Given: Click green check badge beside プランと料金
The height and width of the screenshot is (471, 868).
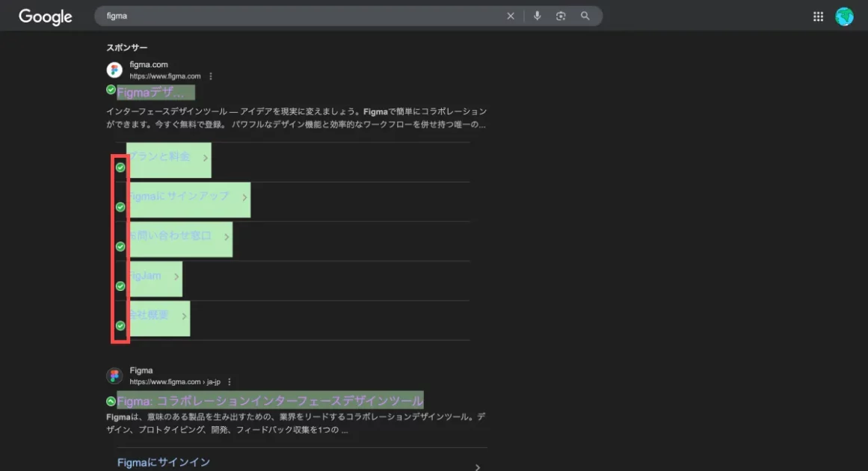Looking at the screenshot, I should (120, 167).
